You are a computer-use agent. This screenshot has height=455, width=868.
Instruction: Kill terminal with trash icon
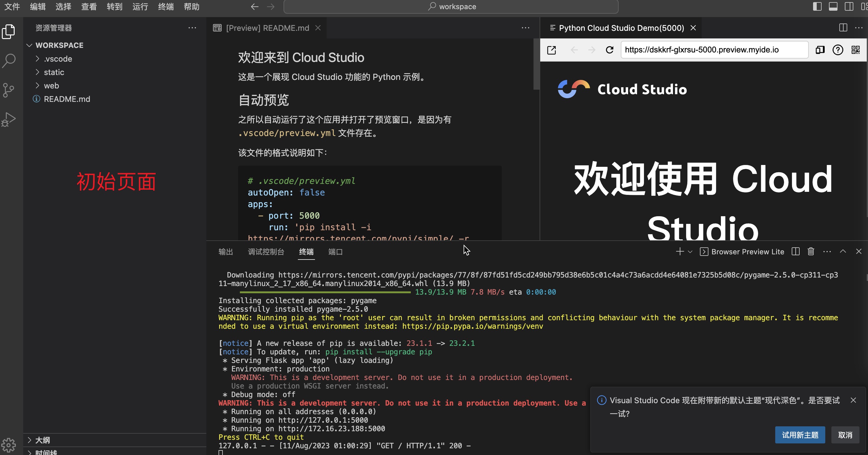point(811,252)
